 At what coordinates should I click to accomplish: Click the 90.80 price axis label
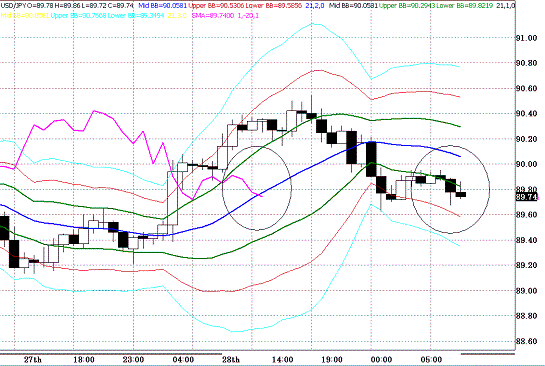coord(527,63)
